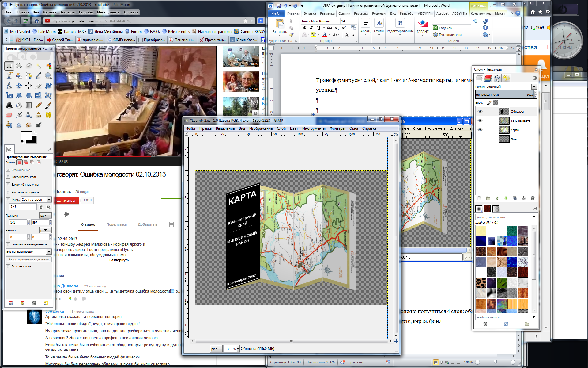Click Развернуть to expand video description
Image resolution: width=588 pixels, height=368 pixels.
tap(119, 260)
